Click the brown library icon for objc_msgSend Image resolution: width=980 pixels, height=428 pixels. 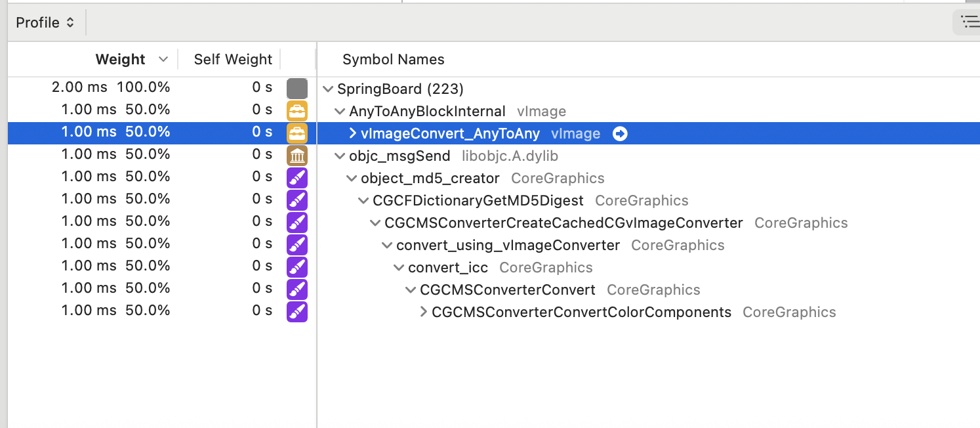pos(297,156)
